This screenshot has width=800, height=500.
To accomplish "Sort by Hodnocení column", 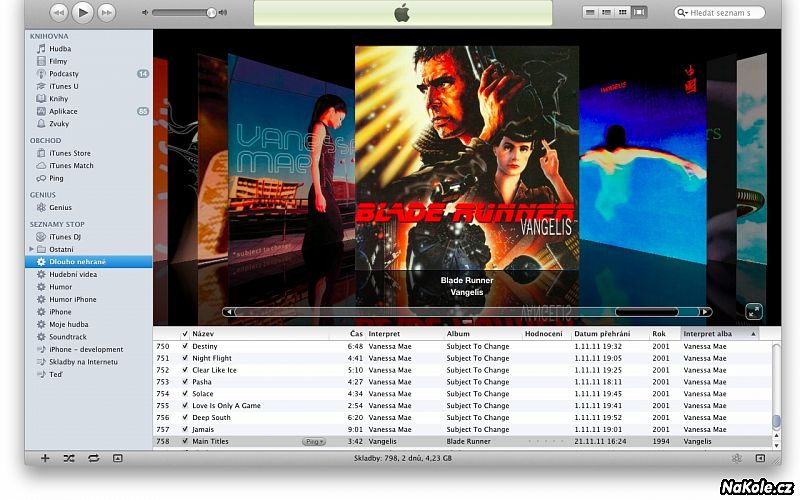I will click(x=546, y=334).
